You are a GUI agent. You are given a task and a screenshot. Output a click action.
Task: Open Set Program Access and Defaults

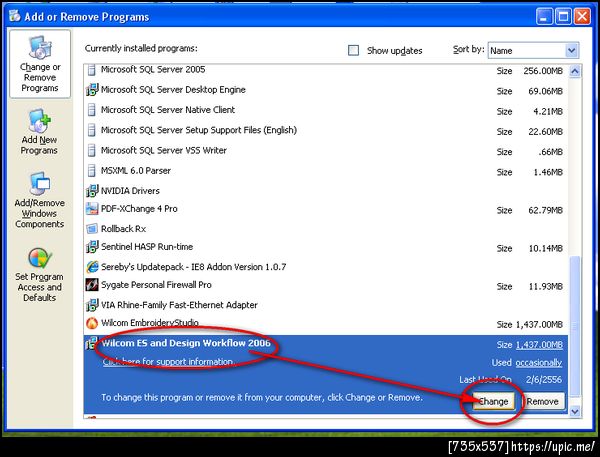[x=39, y=275]
